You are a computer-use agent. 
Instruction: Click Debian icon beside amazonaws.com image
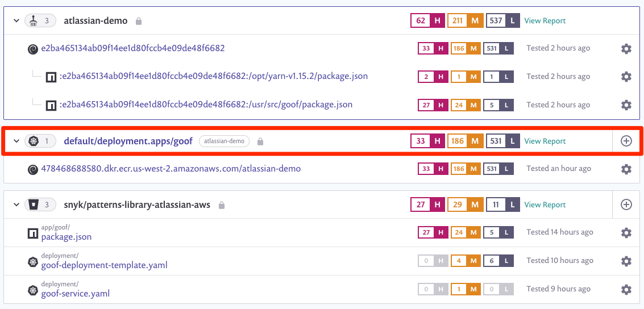tap(33, 169)
